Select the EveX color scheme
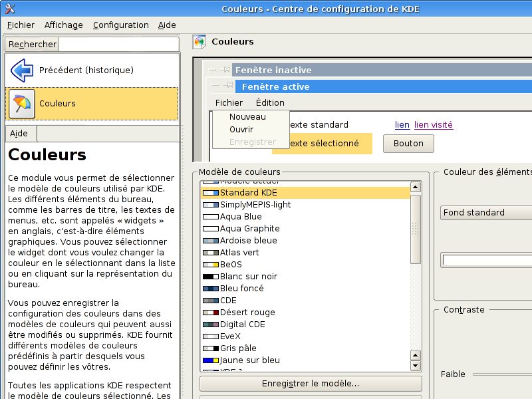Image resolution: width=532 pixels, height=399 pixels. pos(306,336)
